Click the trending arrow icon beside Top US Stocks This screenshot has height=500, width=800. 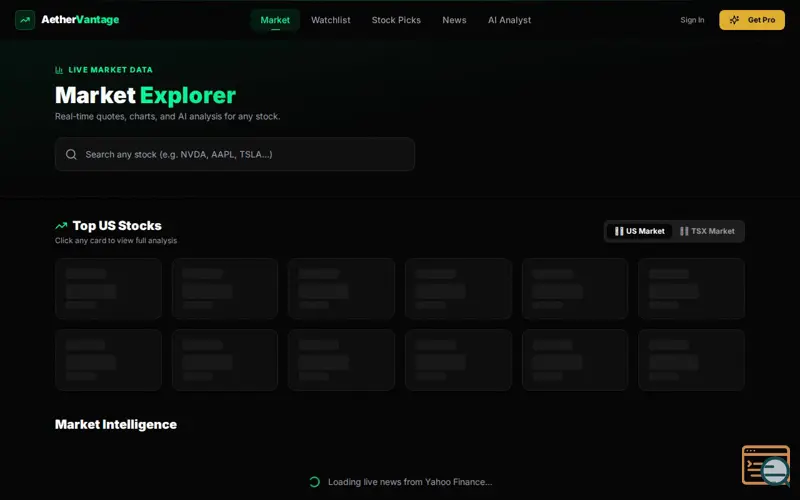(61, 226)
